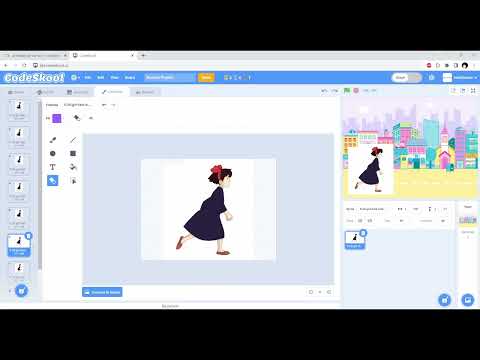480x360 pixels.
Task: Click the choose a sprite button
Action: pyautogui.click(x=444, y=300)
